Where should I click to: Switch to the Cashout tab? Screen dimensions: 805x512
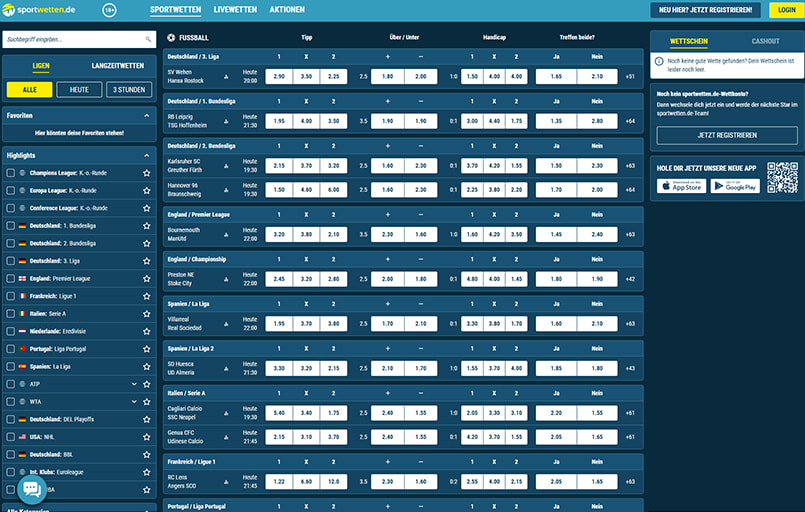[765, 41]
